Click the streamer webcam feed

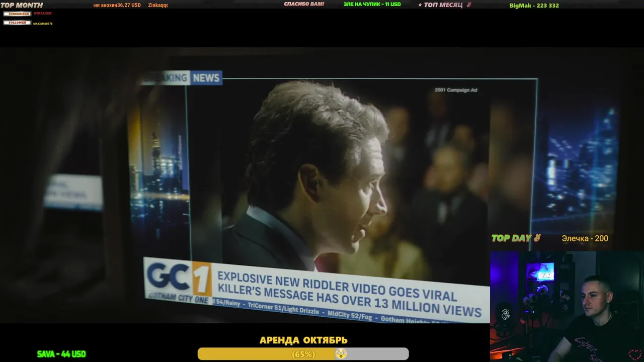[567, 307]
